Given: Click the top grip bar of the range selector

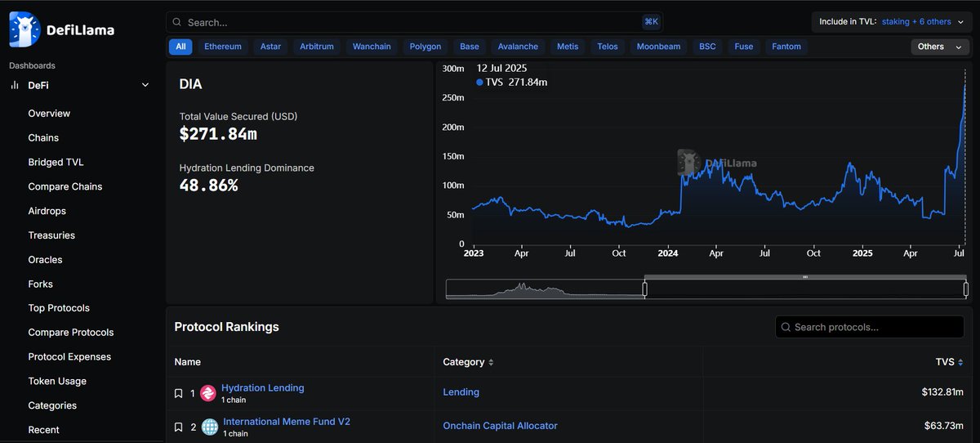Looking at the screenshot, I should pos(805,277).
